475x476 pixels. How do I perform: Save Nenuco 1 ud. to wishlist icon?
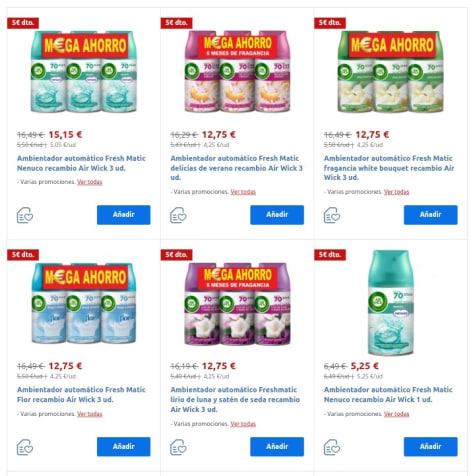(x=332, y=447)
